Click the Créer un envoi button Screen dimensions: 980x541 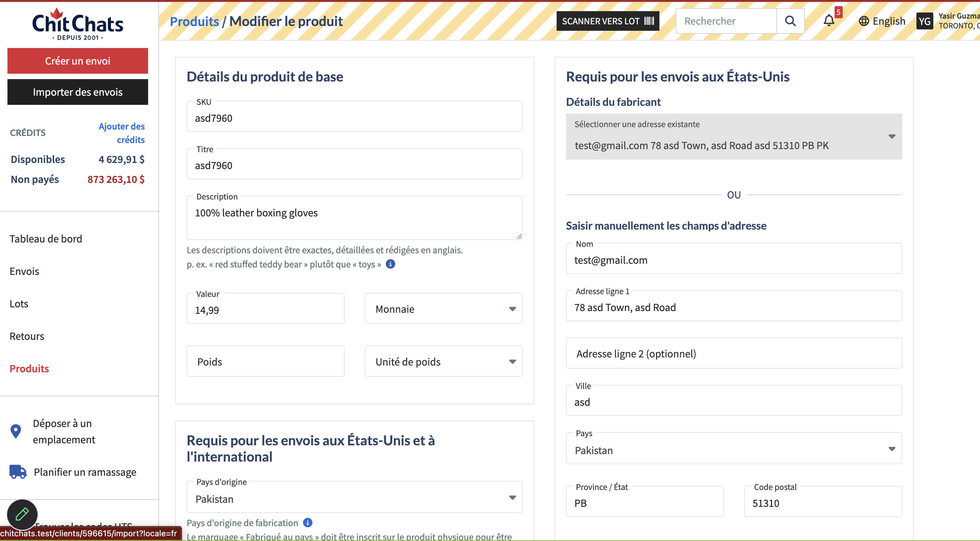click(x=78, y=61)
